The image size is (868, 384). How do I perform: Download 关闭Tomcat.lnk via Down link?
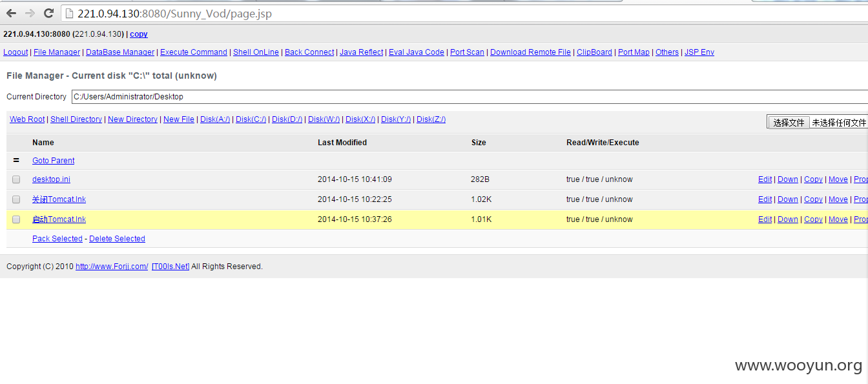tap(788, 199)
